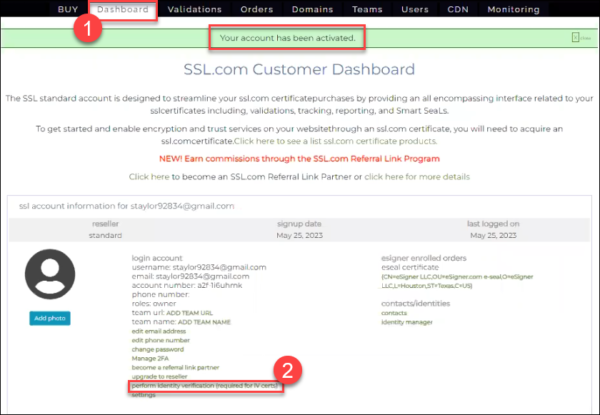Open the Monitoring tab
This screenshot has height=415, width=600.
pyautogui.click(x=514, y=9)
